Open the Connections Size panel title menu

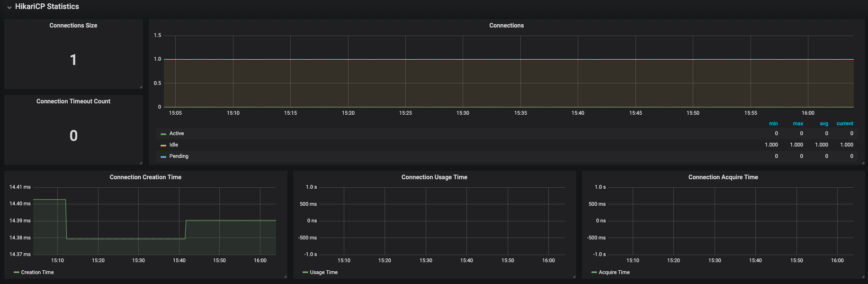[x=73, y=26]
